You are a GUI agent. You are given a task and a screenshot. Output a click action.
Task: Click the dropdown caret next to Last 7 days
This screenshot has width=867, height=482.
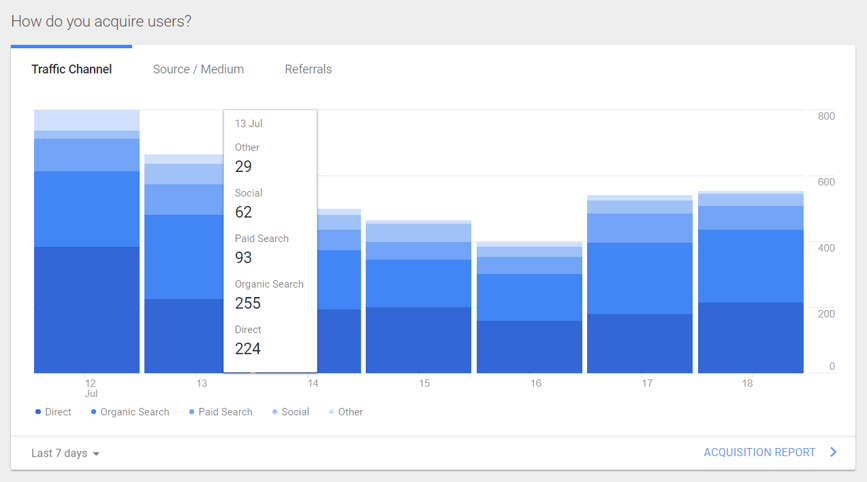pyautogui.click(x=97, y=454)
